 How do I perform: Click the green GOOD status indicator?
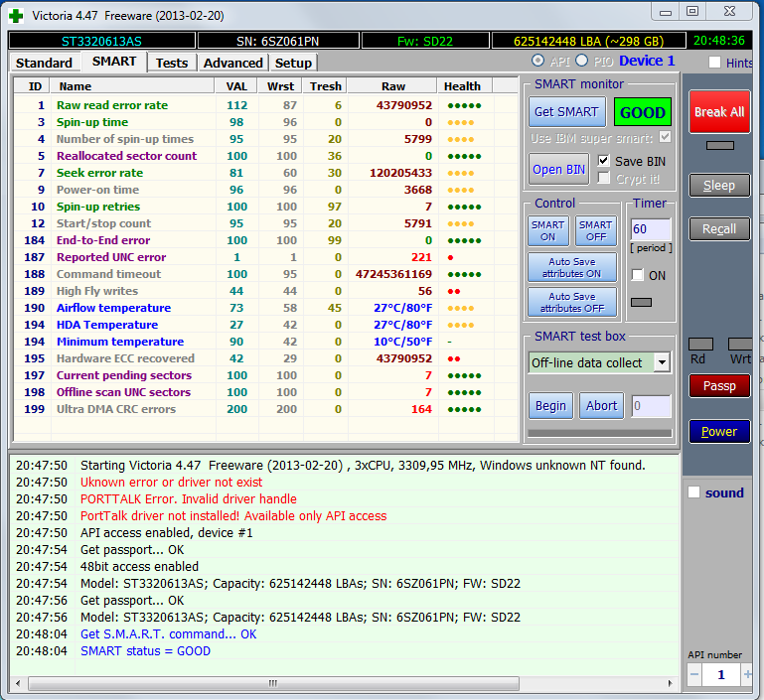click(x=642, y=112)
